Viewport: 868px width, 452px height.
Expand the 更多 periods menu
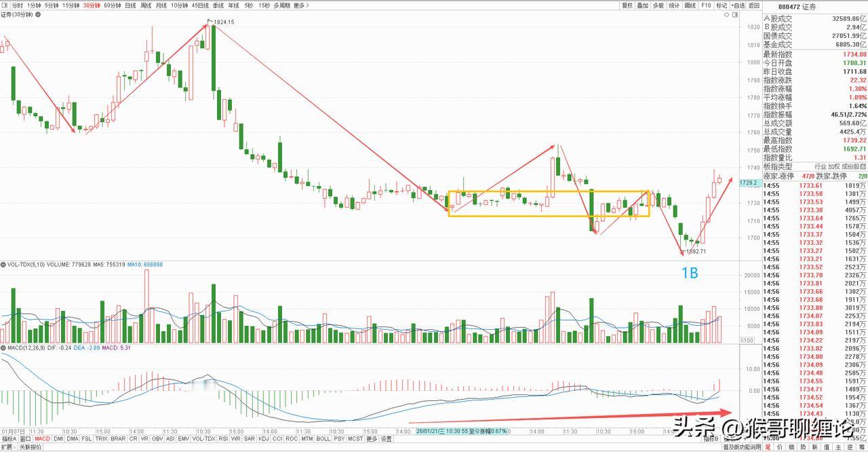point(302,5)
